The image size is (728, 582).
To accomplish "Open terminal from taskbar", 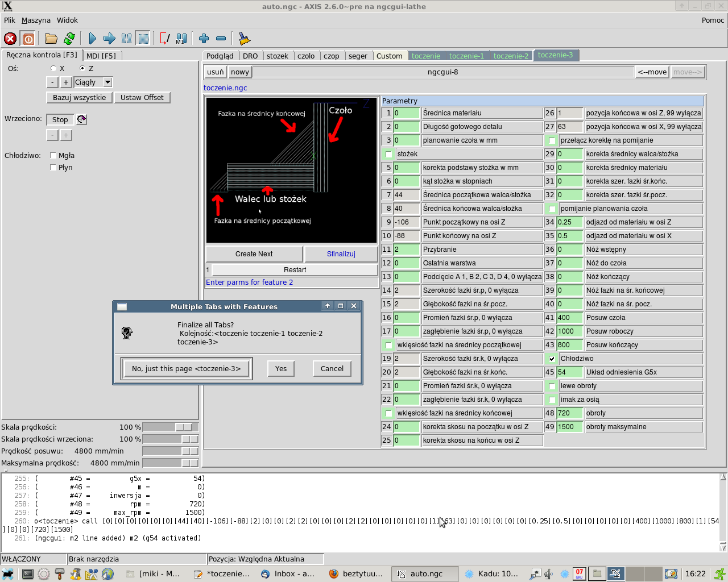I will point(27,574).
